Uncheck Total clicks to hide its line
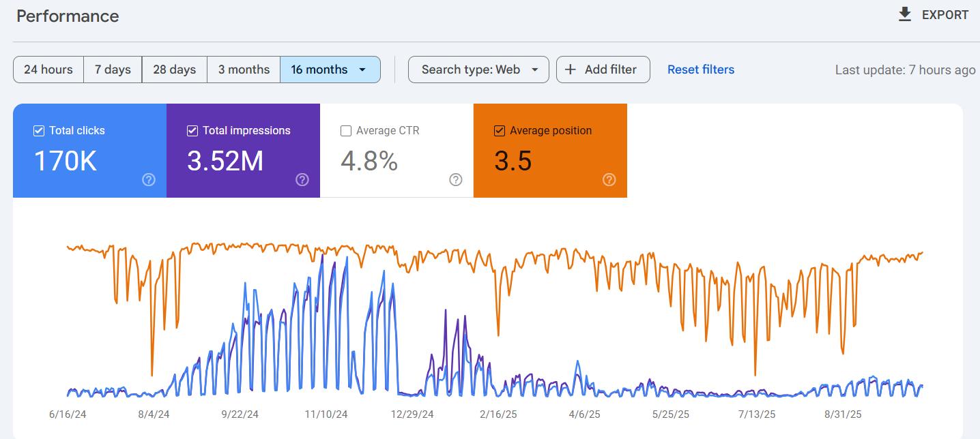Viewport: 980px width, 439px height. tap(38, 130)
